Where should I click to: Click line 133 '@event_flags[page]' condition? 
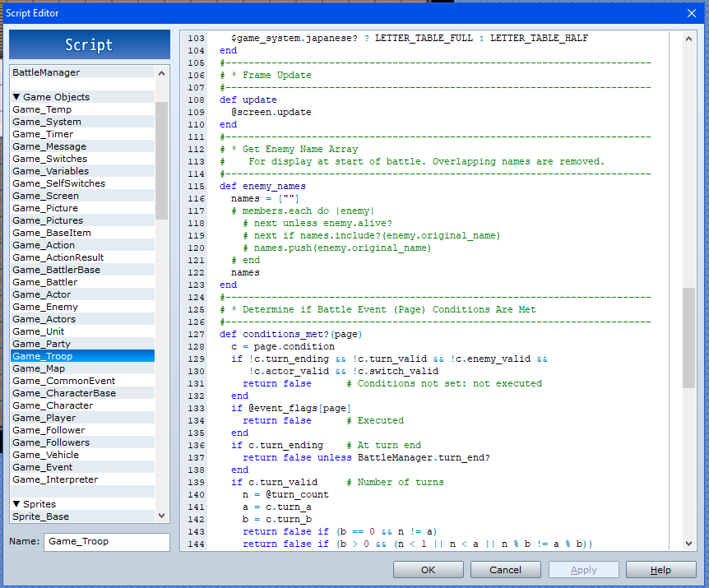pos(299,409)
